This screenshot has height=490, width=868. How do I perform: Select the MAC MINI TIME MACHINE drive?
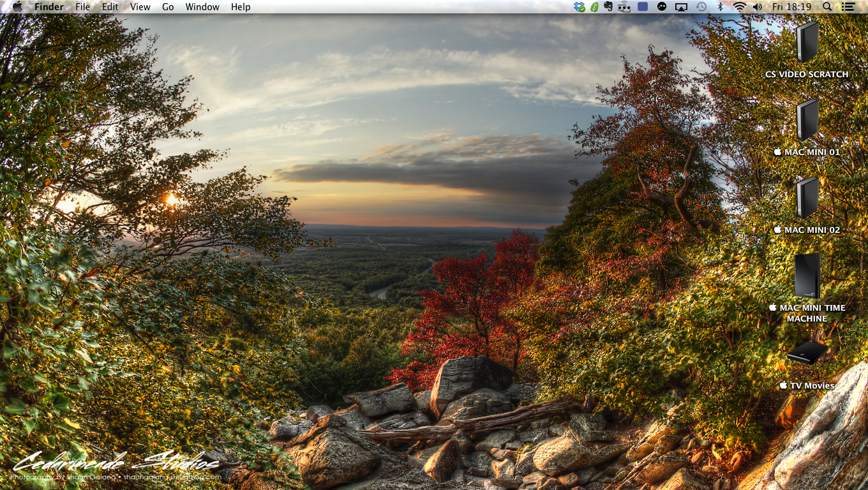[x=807, y=276]
